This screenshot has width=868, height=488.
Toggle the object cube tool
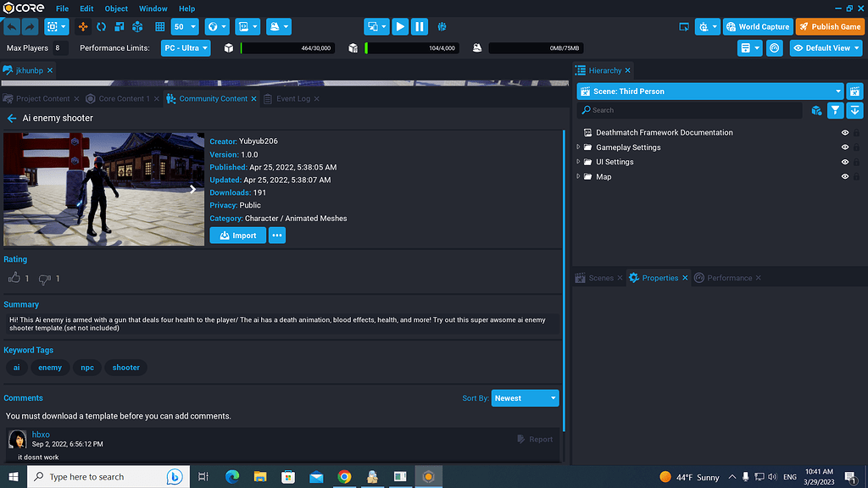click(137, 26)
